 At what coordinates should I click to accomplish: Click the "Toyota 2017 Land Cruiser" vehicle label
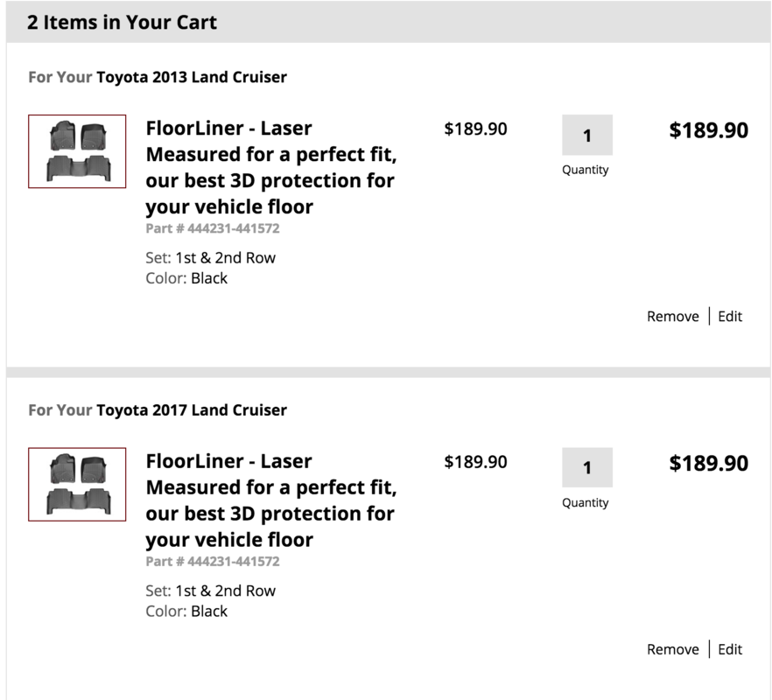coord(192,409)
